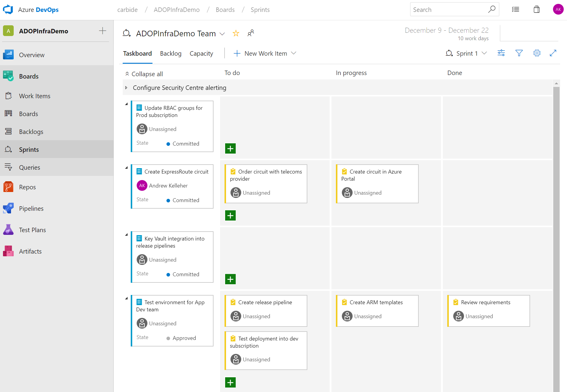Expand Configure Security Centre alerting row
The image size is (567, 392).
126,88
